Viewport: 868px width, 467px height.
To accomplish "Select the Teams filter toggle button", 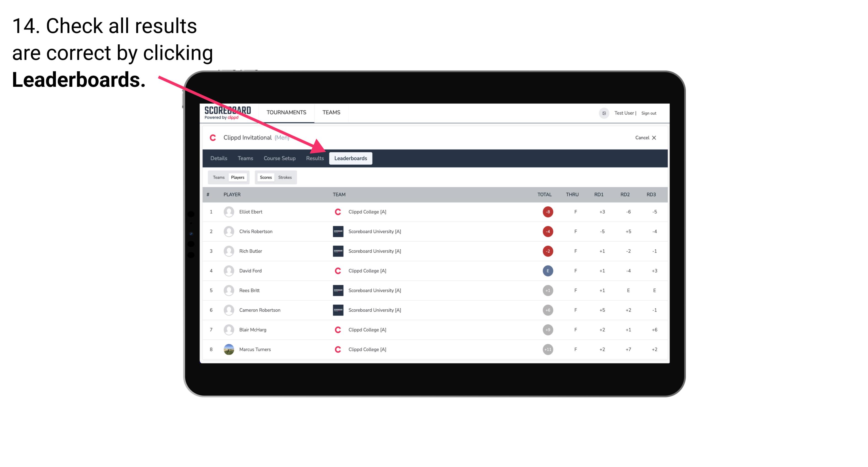I will pyautogui.click(x=218, y=177).
